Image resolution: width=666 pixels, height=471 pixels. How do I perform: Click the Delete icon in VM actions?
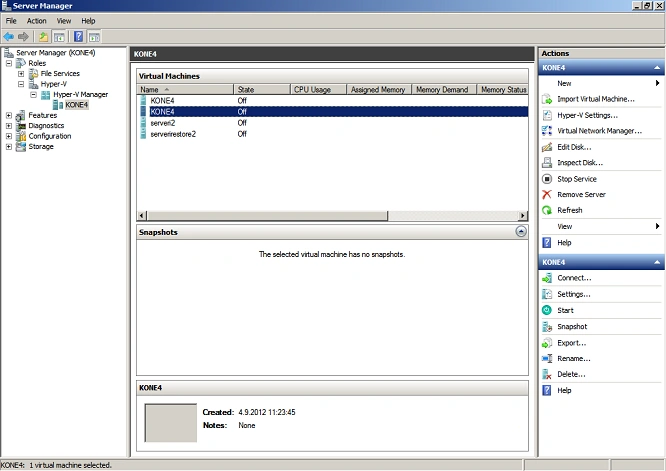pos(547,374)
